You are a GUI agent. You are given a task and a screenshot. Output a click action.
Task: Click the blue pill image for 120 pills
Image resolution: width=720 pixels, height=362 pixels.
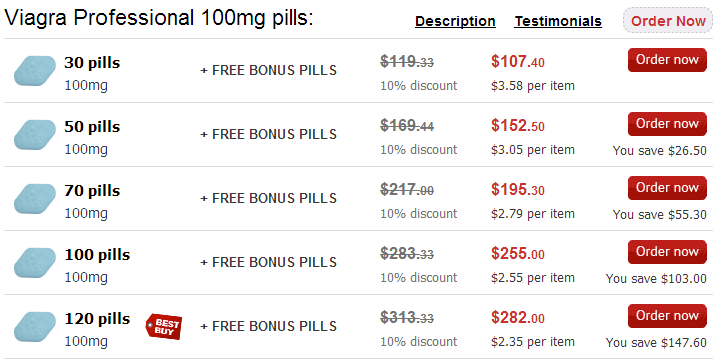pos(35,326)
